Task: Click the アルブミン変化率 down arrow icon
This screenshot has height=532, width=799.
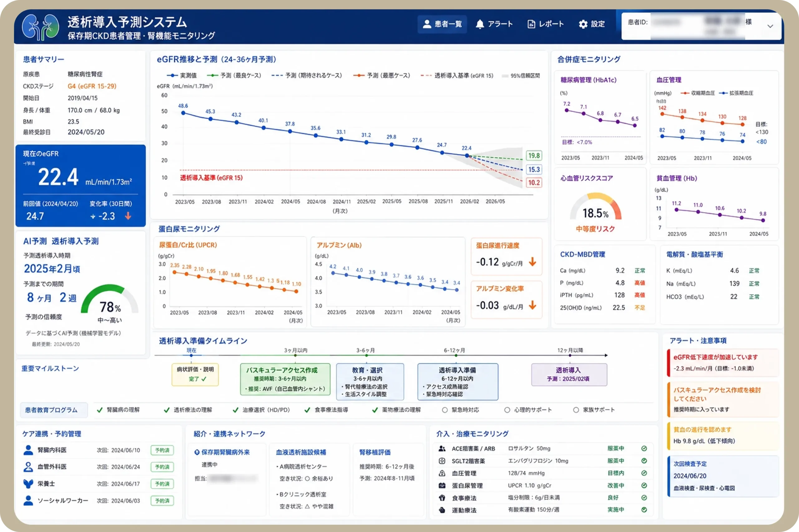Action: click(x=533, y=305)
